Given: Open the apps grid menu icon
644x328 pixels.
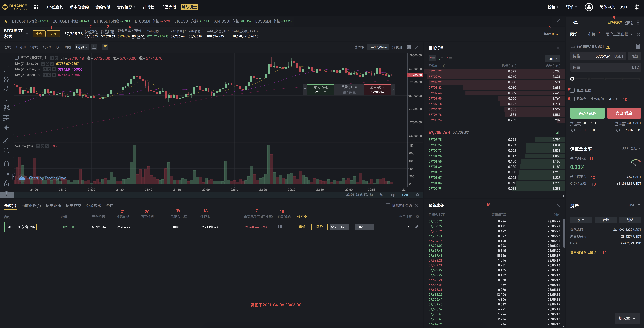Looking at the screenshot, I should 36,7.
